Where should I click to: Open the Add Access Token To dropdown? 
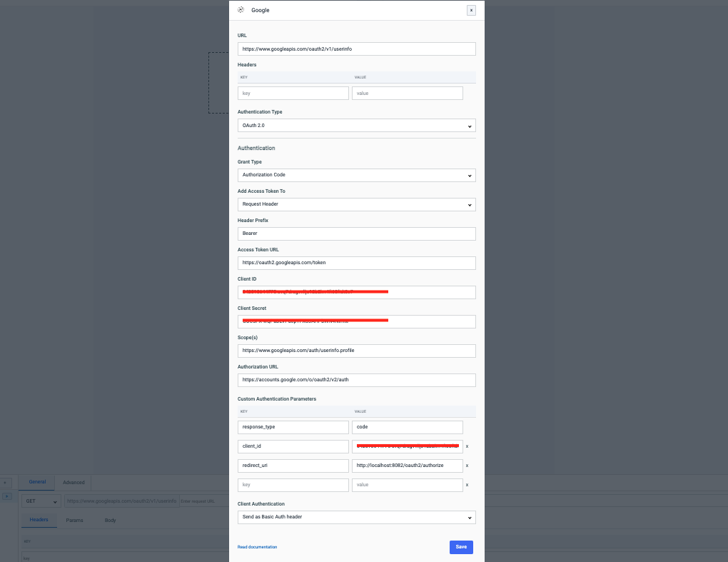tap(356, 204)
